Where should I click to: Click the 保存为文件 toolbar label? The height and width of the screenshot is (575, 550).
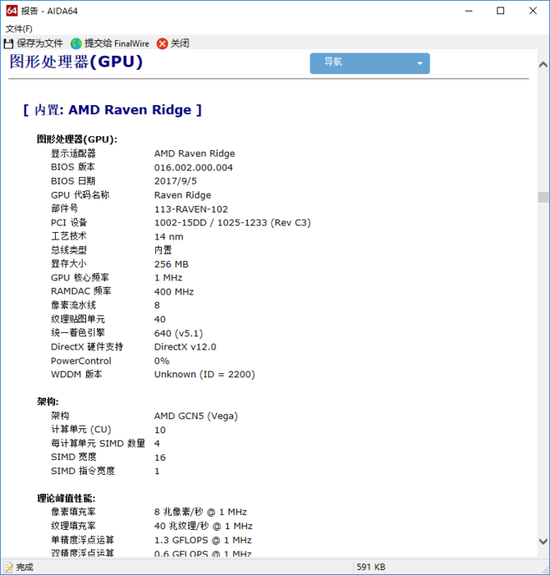(40, 43)
